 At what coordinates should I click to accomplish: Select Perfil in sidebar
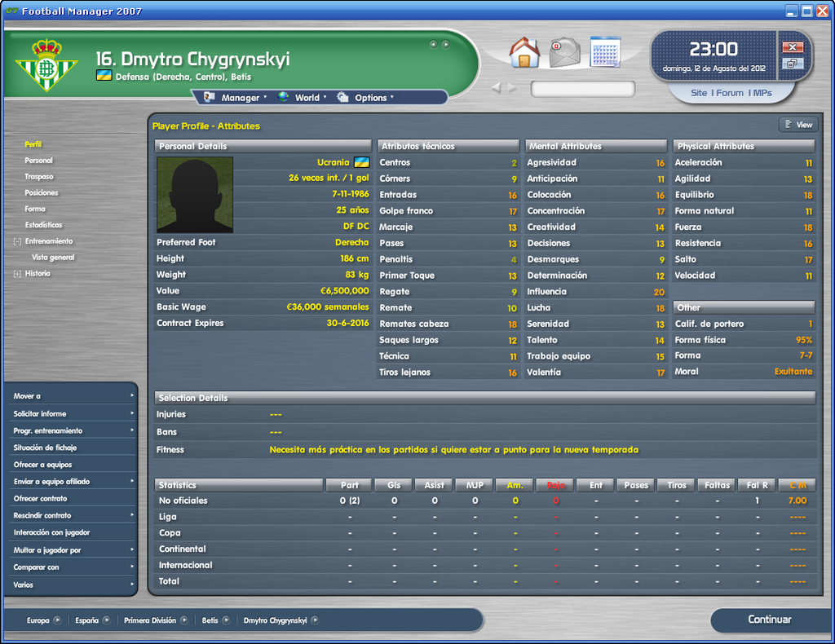[x=33, y=144]
